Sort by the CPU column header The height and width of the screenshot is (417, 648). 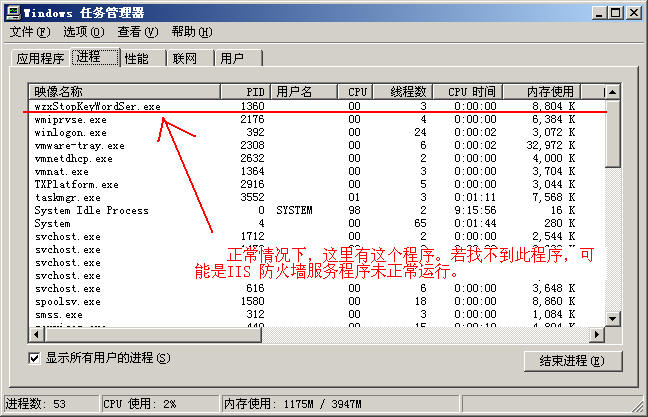(x=355, y=91)
